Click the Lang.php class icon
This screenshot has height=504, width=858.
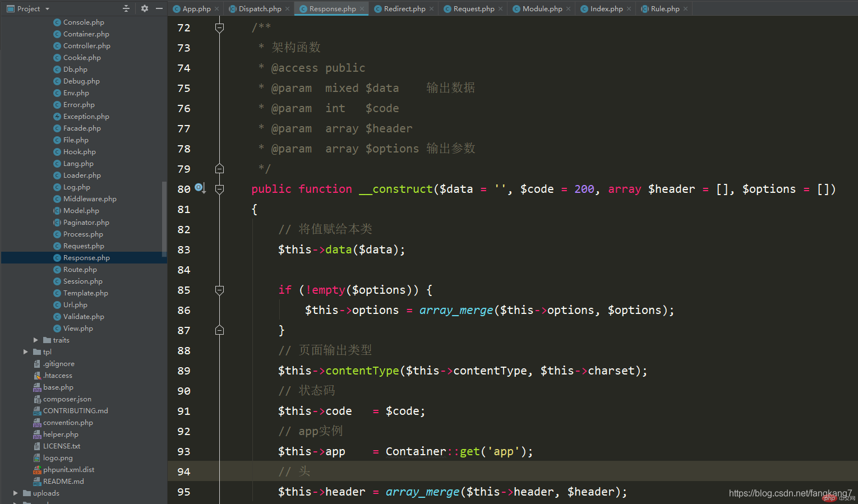click(x=57, y=164)
